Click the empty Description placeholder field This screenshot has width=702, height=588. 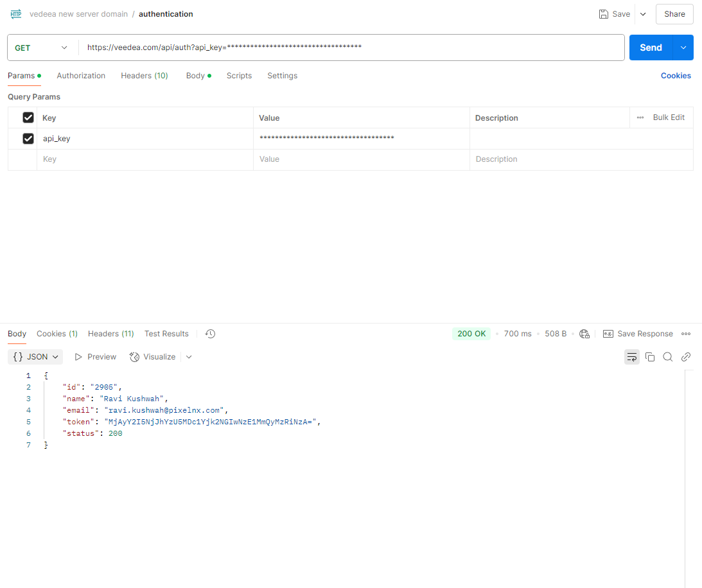coord(581,159)
